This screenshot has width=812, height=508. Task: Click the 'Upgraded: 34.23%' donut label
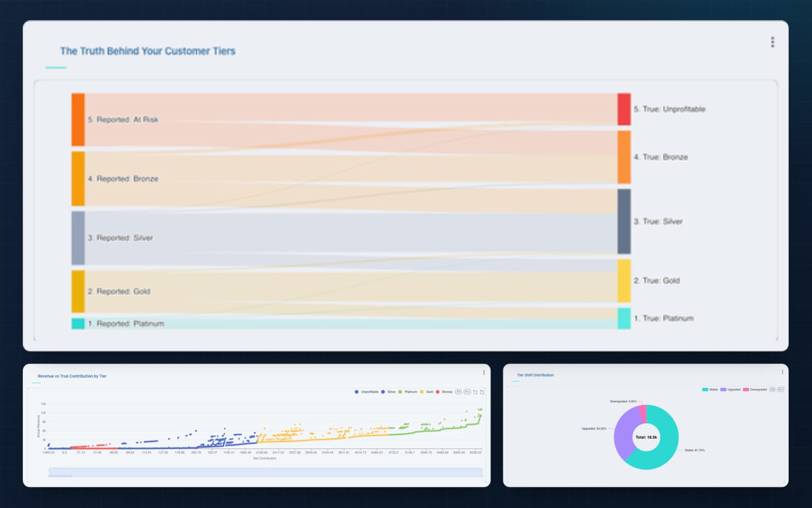pos(594,429)
